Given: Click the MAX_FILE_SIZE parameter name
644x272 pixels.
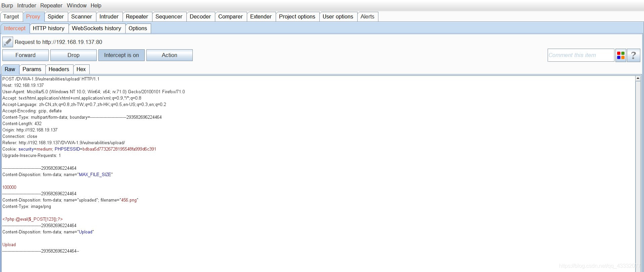Looking at the screenshot, I should tap(95, 175).
